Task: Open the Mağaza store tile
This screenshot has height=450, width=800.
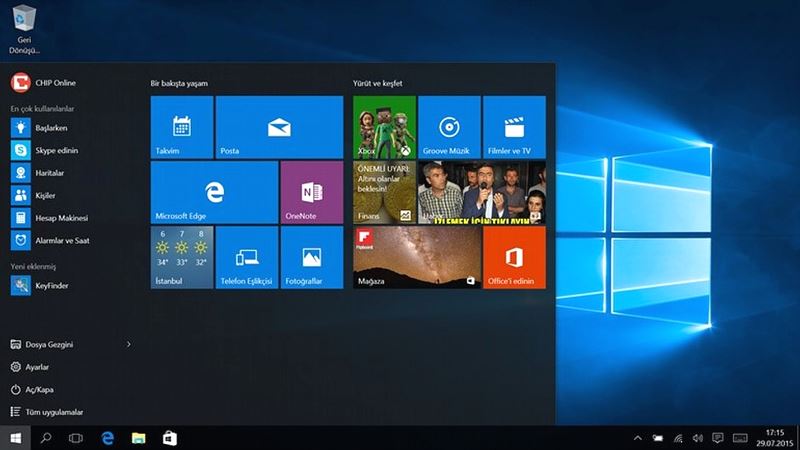Action: (x=417, y=258)
